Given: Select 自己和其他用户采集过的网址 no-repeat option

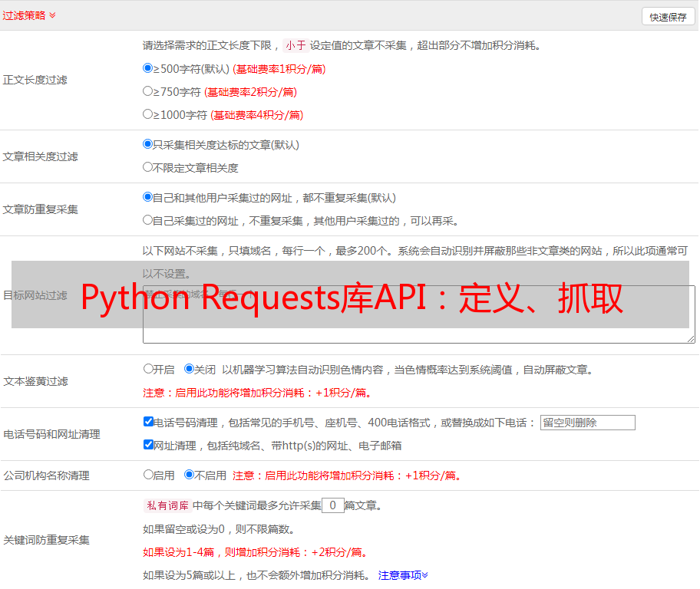Looking at the screenshot, I should click(148, 196).
